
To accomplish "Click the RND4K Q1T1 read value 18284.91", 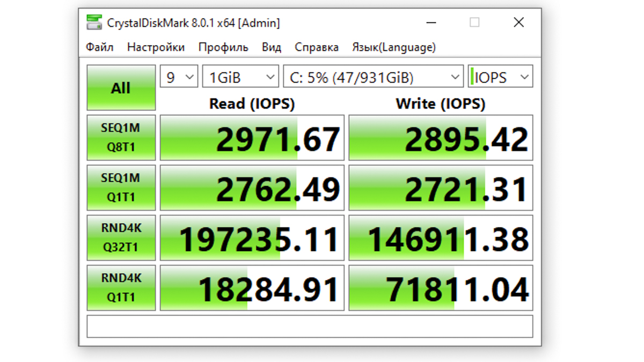I will click(x=252, y=288).
